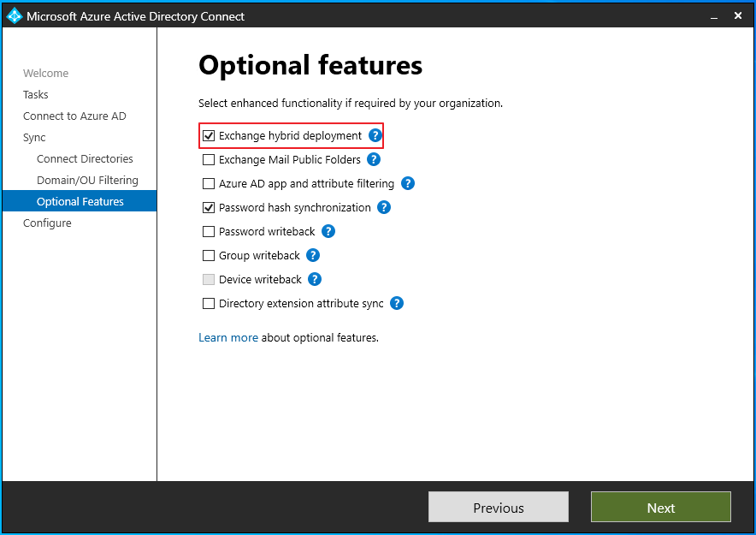
Task: Open help for Password hash synchronization
Action: [x=384, y=207]
